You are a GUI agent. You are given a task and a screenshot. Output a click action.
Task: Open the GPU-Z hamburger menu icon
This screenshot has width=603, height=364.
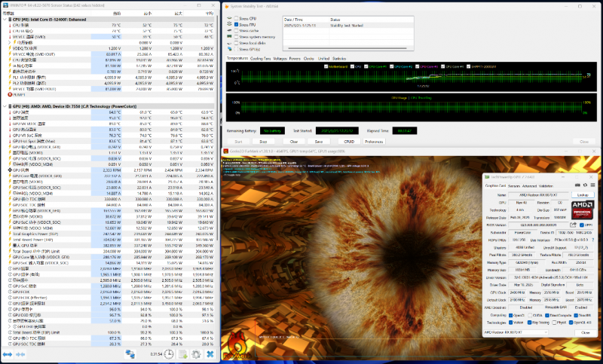tap(592, 185)
